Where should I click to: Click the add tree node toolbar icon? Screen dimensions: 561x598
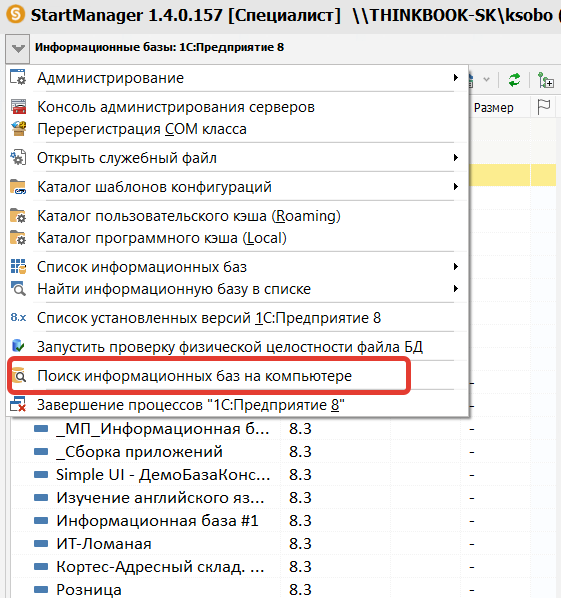(546, 80)
